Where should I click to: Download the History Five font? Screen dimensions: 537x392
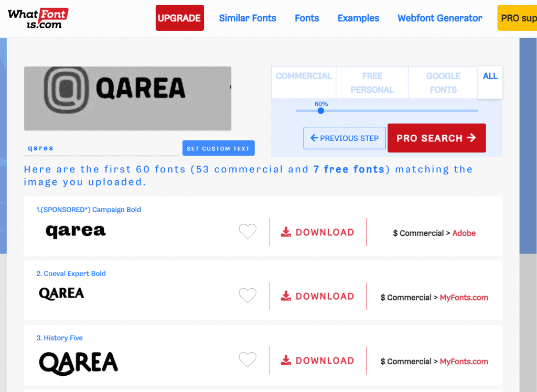[317, 361]
